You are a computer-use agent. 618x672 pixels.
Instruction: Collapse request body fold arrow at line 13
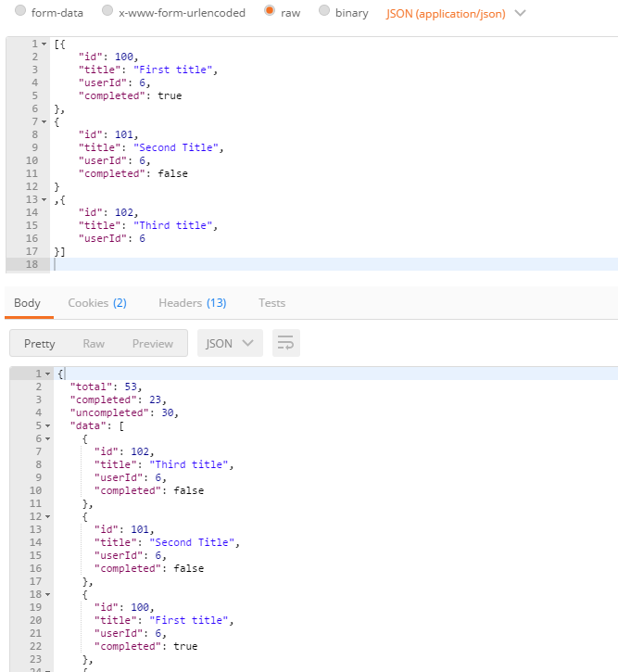pyautogui.click(x=44, y=199)
